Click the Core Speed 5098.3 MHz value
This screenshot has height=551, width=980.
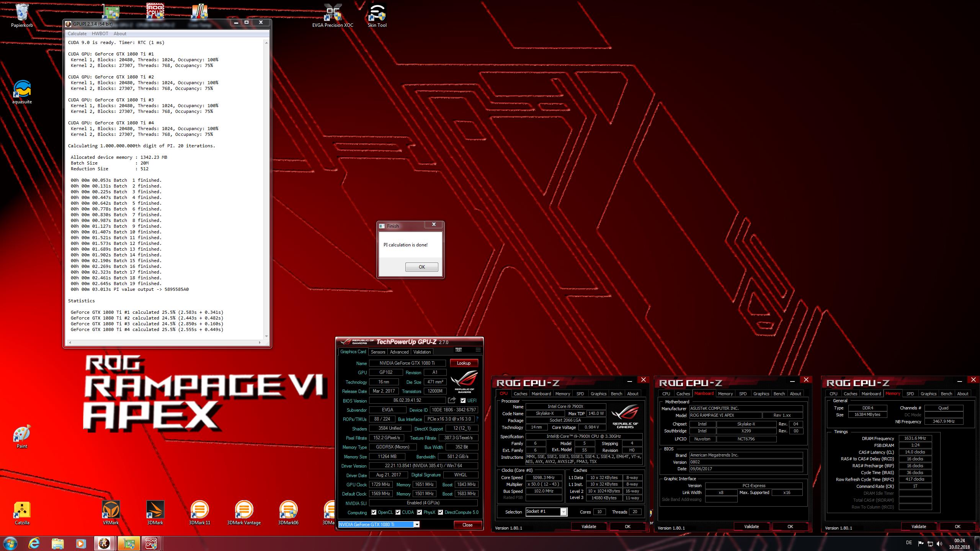click(x=544, y=478)
